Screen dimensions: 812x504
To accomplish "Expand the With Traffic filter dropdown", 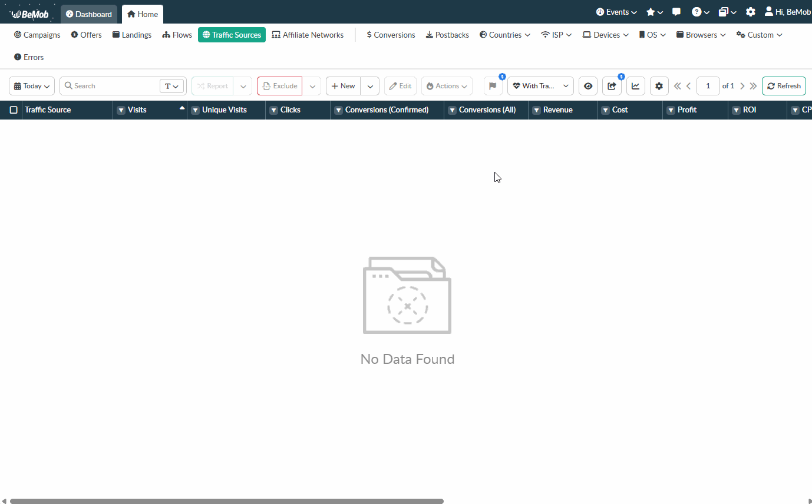I will pyautogui.click(x=540, y=86).
